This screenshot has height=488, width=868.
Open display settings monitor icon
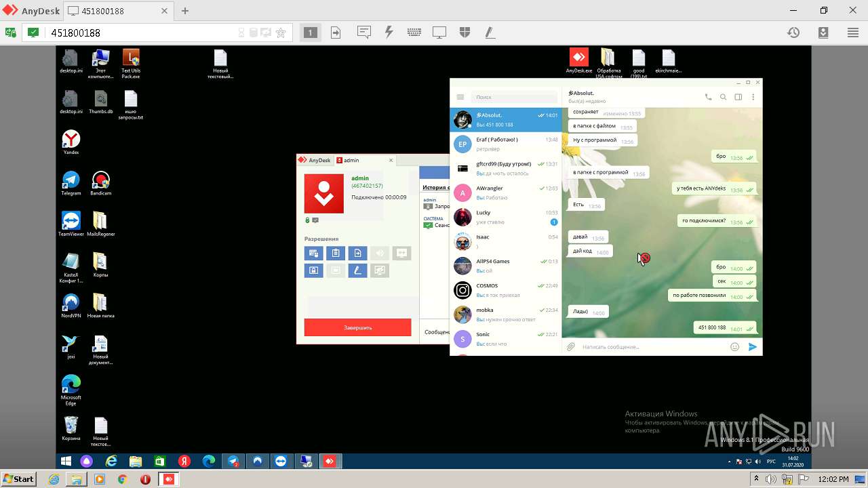pos(439,33)
